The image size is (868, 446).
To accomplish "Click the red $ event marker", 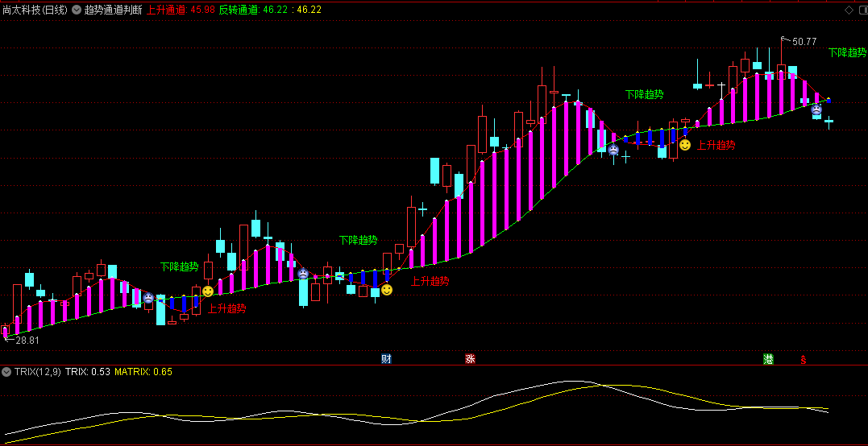I will point(804,360).
